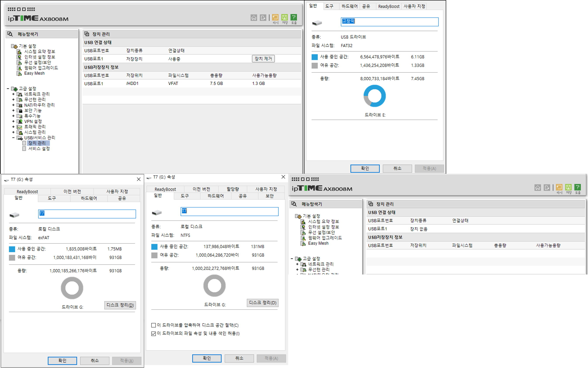Expand 네트워크 관리 in top ipTIME window

[x=13, y=94]
